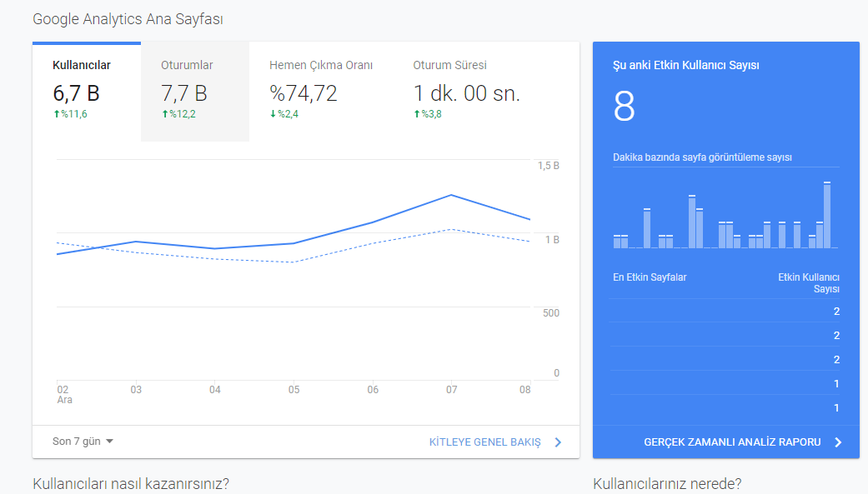Click the tallest bar in page views chart
The height and width of the screenshot is (494, 868).
click(827, 215)
